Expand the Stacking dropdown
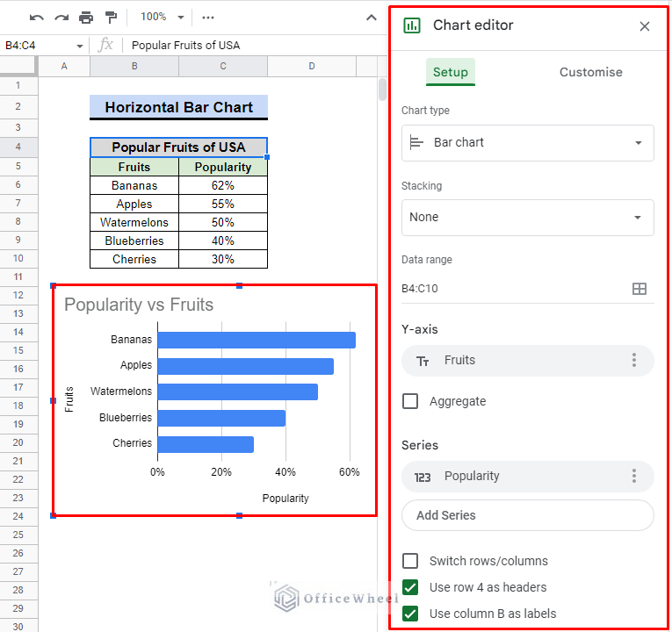Image resolution: width=672 pixels, height=632 pixels. 527,217
